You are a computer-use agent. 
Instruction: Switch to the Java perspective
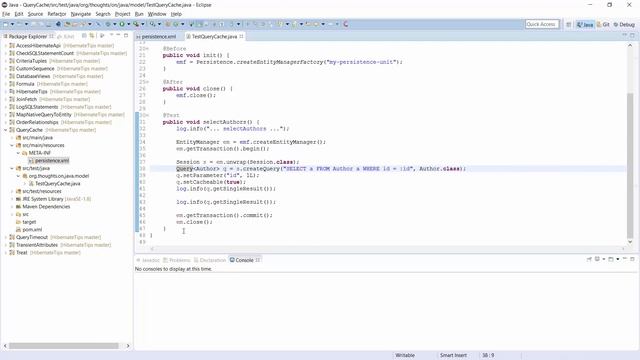coord(585,24)
